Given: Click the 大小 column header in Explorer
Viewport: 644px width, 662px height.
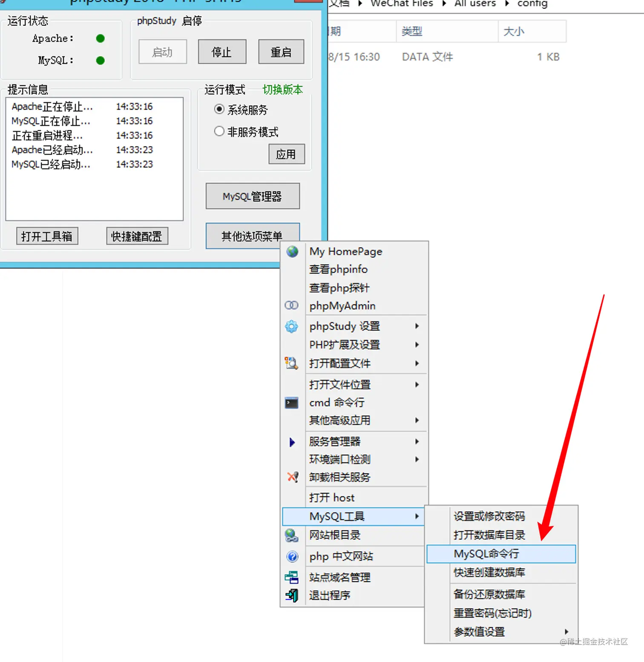Looking at the screenshot, I should (x=532, y=31).
